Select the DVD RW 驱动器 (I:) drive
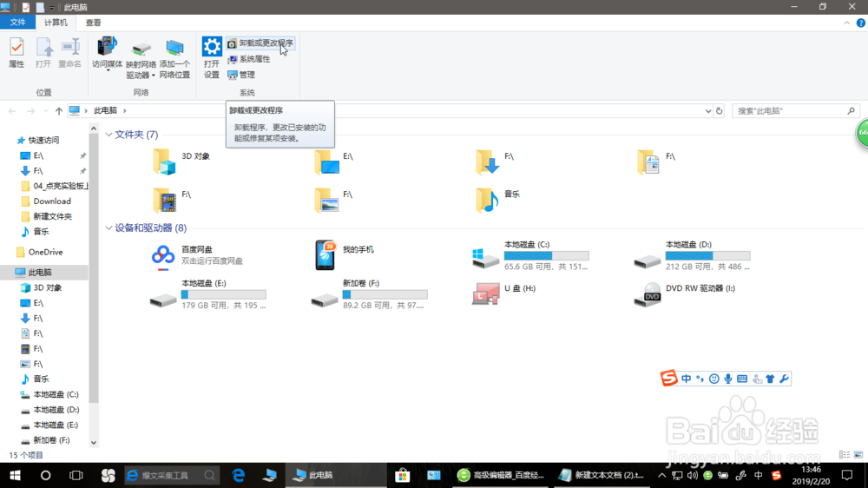Image resolution: width=868 pixels, height=488 pixels. tap(685, 293)
